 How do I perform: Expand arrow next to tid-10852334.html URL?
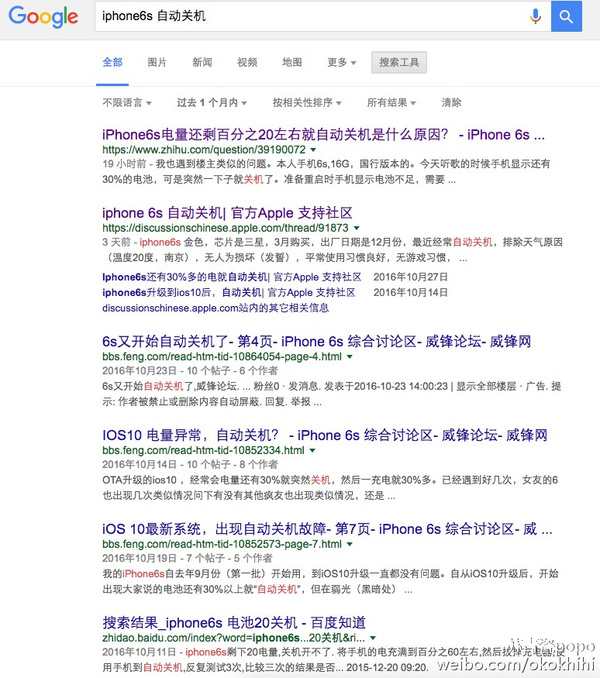click(x=313, y=450)
